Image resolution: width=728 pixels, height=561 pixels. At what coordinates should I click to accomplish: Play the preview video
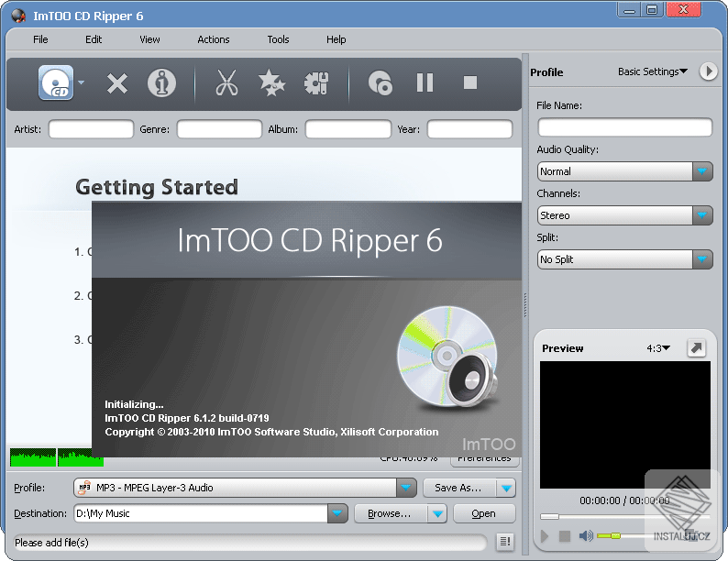click(x=545, y=536)
